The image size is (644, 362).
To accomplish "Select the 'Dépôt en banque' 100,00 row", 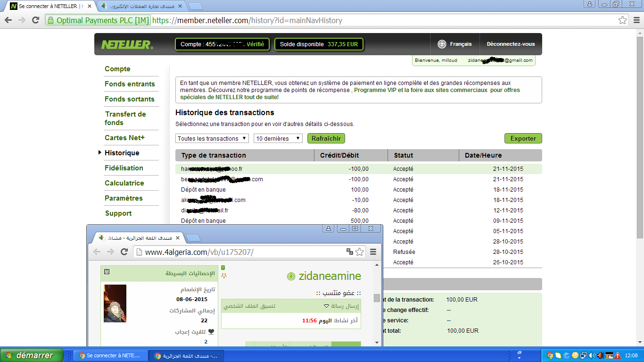I will pyautogui.click(x=359, y=189).
